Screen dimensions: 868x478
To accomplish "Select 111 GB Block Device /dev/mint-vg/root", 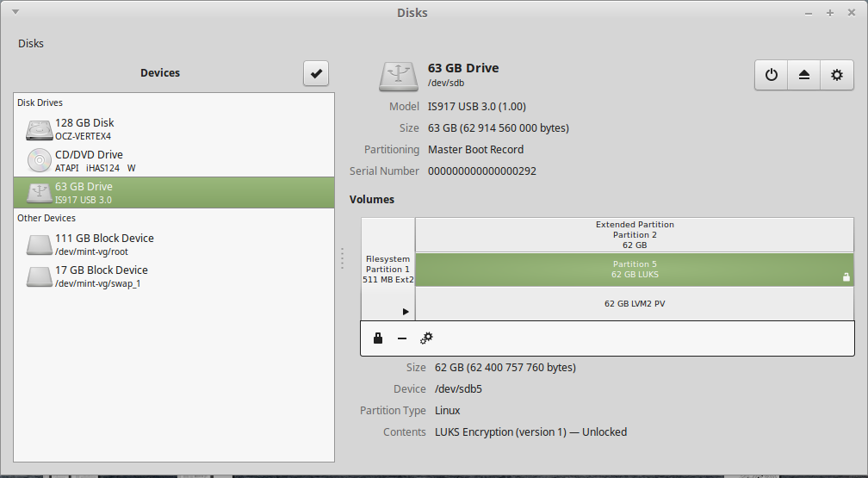I will point(174,245).
